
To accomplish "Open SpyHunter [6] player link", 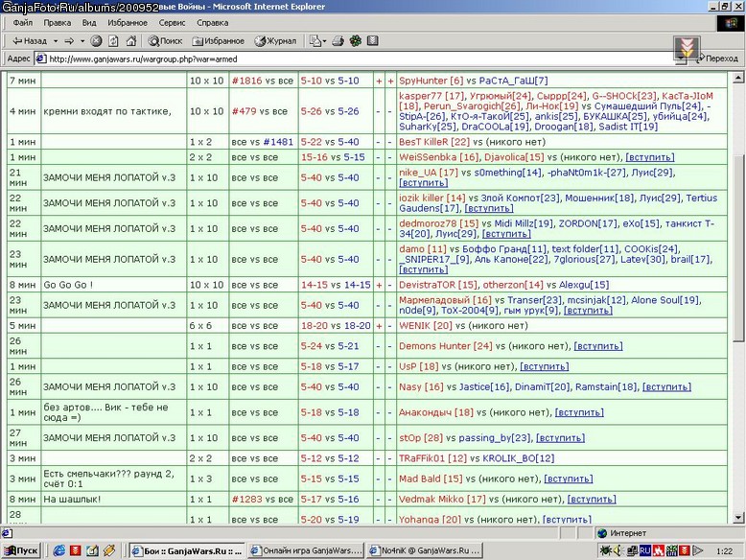I will [431, 81].
